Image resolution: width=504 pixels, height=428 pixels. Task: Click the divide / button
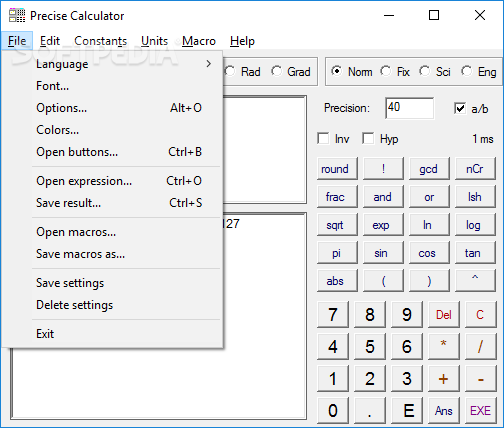click(x=481, y=346)
